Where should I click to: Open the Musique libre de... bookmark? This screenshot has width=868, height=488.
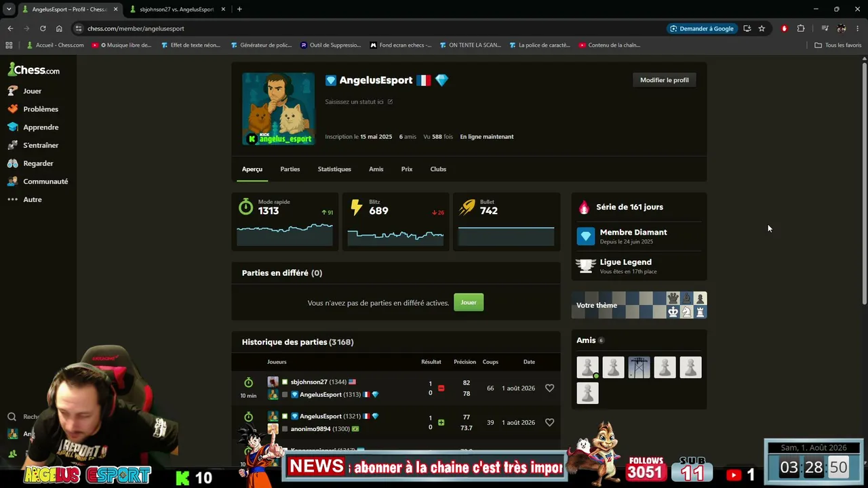click(x=121, y=45)
